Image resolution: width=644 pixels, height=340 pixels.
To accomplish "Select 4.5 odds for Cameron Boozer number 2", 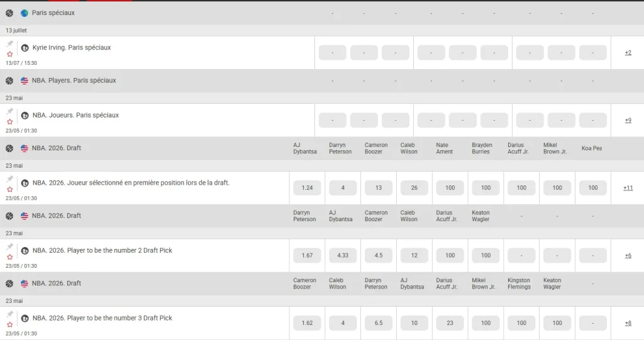I will [x=379, y=255].
